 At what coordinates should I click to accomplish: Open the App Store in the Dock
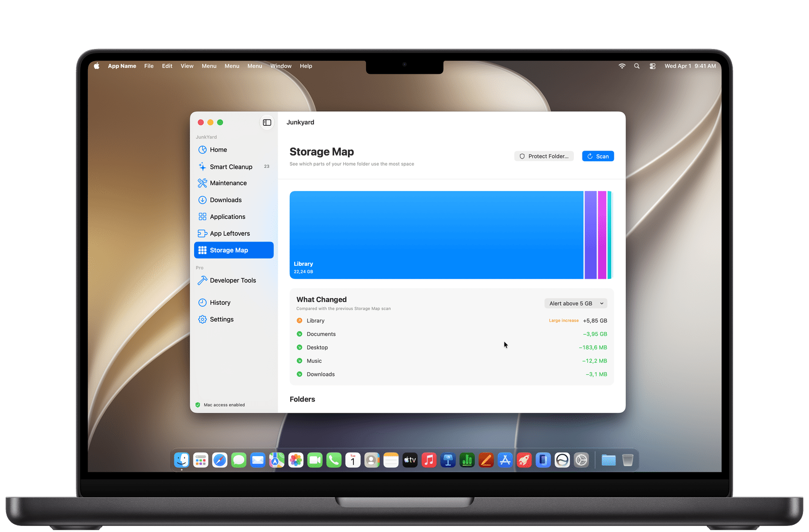click(x=505, y=460)
